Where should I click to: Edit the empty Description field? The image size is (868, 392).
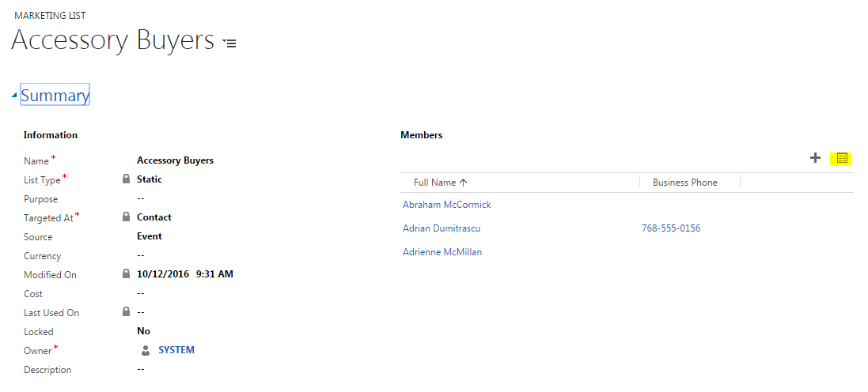pyautogui.click(x=141, y=369)
